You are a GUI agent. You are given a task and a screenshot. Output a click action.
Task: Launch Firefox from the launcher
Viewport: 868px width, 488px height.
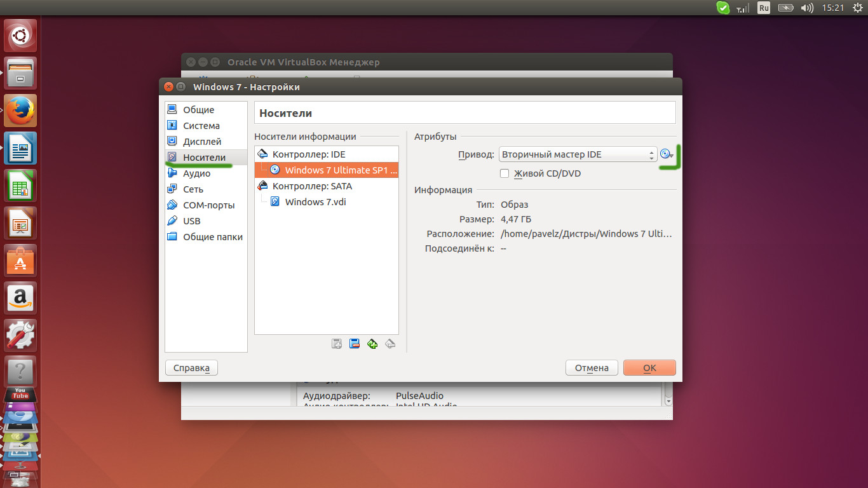tap(21, 111)
